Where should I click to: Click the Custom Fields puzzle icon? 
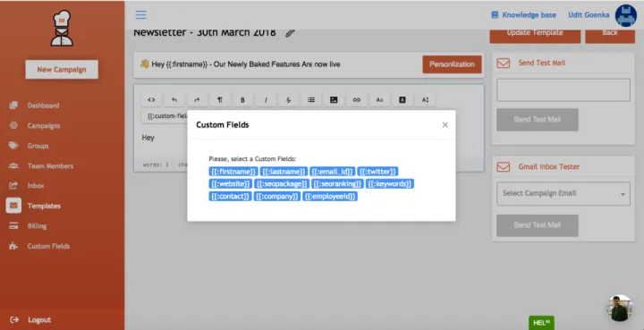pos(13,246)
